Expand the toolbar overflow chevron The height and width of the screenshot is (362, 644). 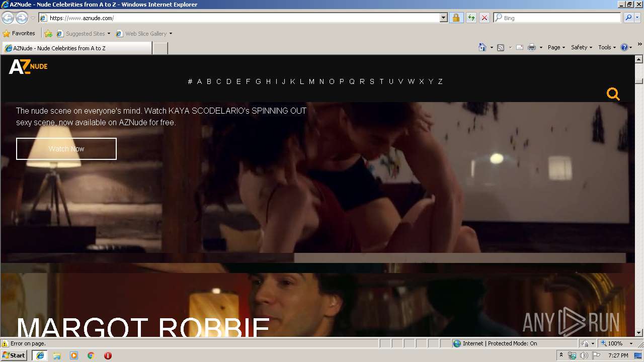639,45
